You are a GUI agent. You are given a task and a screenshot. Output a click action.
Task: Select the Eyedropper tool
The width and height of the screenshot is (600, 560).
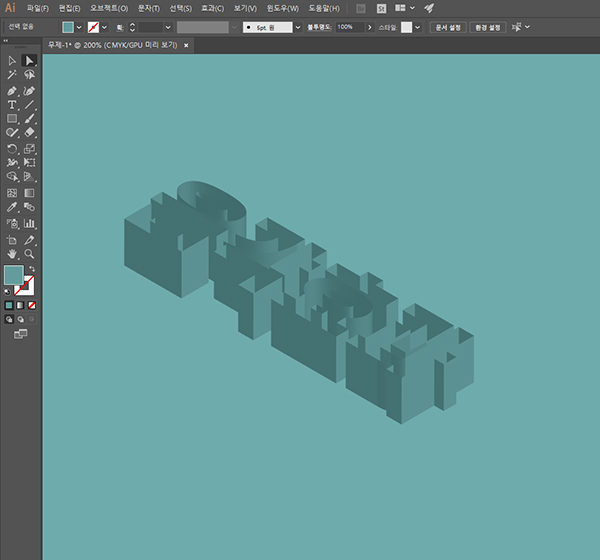(x=12, y=207)
